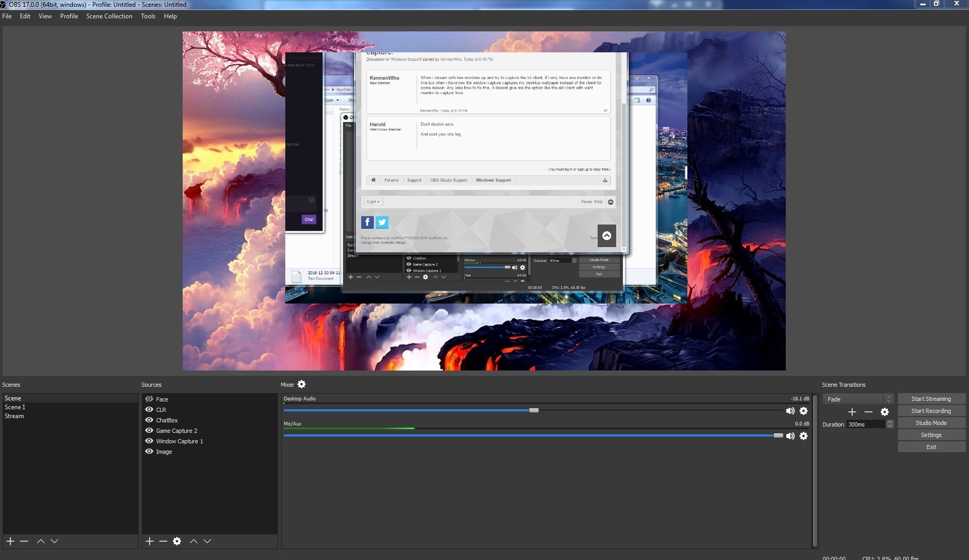Image resolution: width=969 pixels, height=560 pixels.
Task: Select the Face source row
Action: point(209,399)
